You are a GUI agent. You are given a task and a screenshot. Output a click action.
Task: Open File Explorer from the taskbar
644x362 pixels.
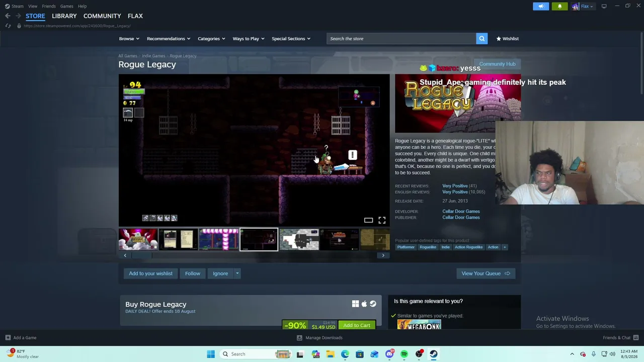click(330, 354)
